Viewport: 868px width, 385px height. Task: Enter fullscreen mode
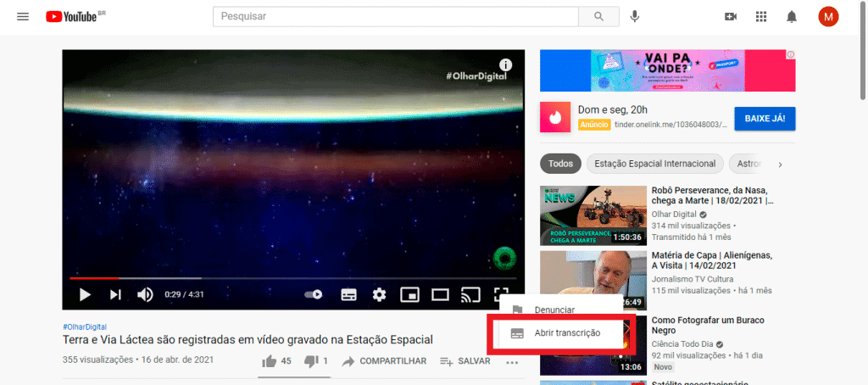[501, 293]
